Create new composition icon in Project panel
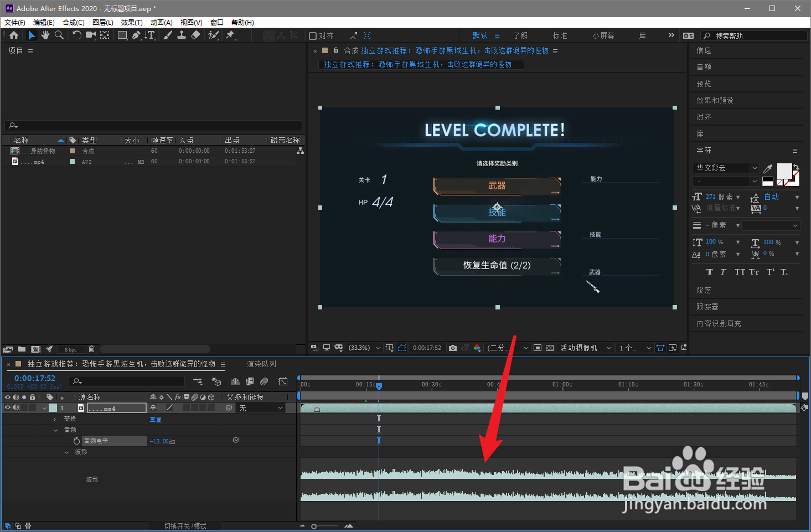The image size is (811, 532). pyautogui.click(x=36, y=349)
